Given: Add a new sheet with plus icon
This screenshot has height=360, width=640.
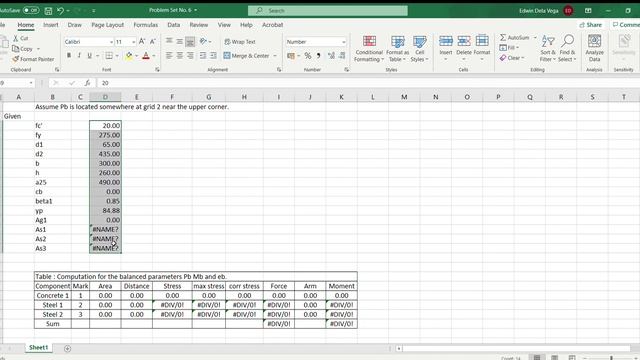Looking at the screenshot, I should click(67, 349).
